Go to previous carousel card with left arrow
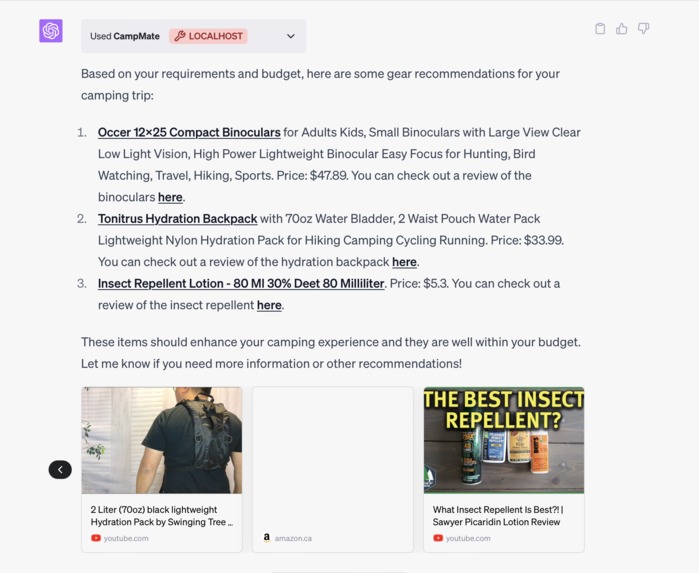This screenshot has width=699, height=573. click(60, 470)
